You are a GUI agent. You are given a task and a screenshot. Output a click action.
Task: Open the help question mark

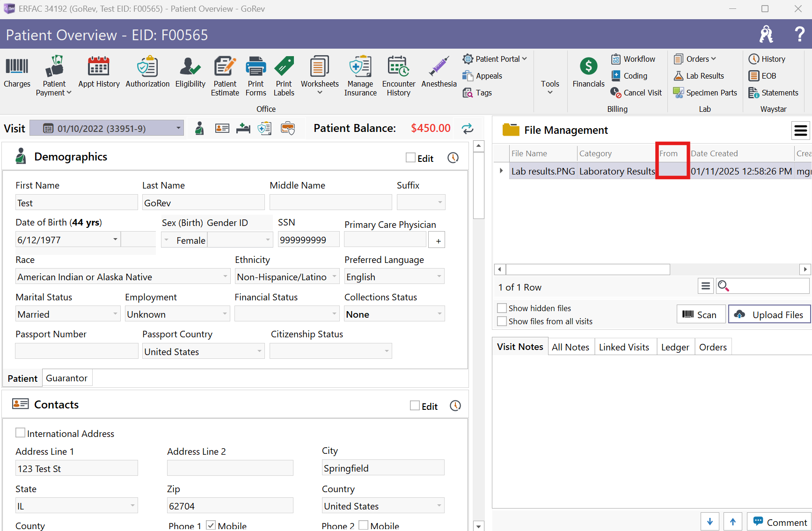click(x=799, y=34)
